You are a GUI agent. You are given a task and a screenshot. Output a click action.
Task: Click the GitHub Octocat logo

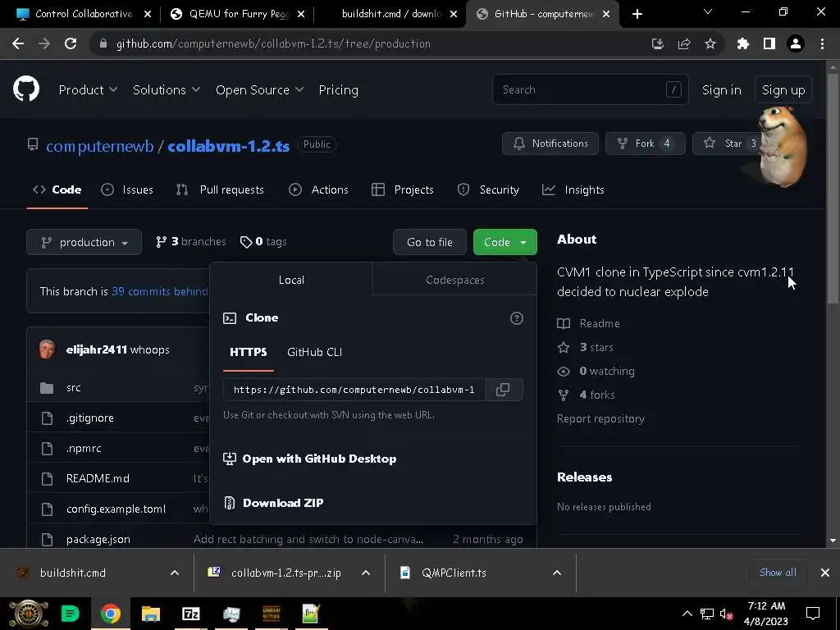pyautogui.click(x=26, y=89)
